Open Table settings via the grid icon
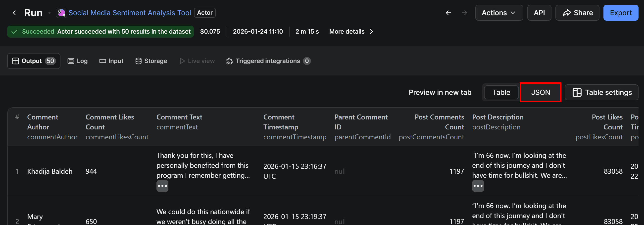Image resolution: width=644 pixels, height=225 pixels. pyautogui.click(x=578, y=92)
